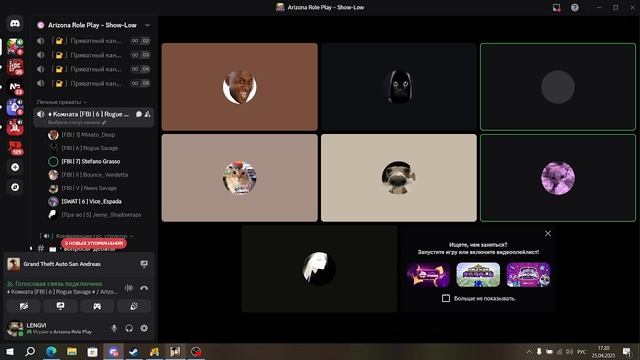640x360 pixels.
Task: Open Discord home direct messages icon
Action: [15, 24]
